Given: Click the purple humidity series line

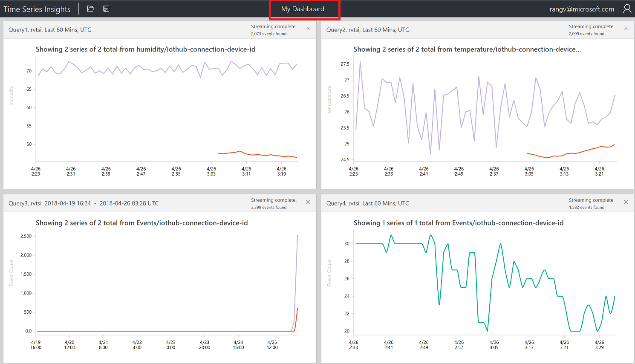Looking at the screenshot, I should tap(168, 69).
